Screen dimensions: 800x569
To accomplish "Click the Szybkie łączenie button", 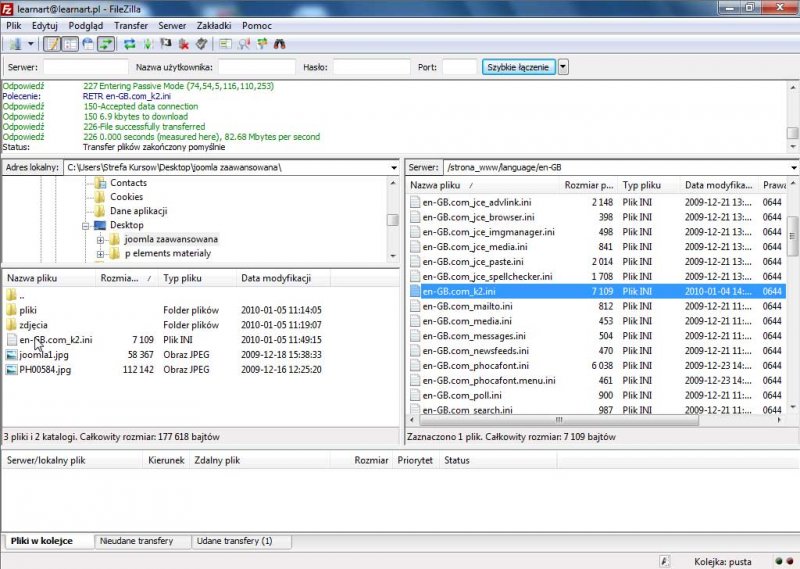I will [518, 67].
